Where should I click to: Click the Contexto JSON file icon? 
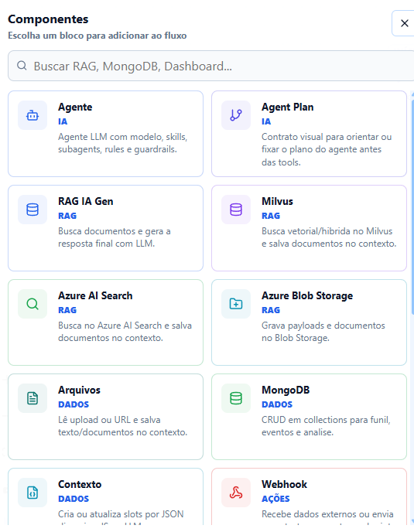point(33,493)
